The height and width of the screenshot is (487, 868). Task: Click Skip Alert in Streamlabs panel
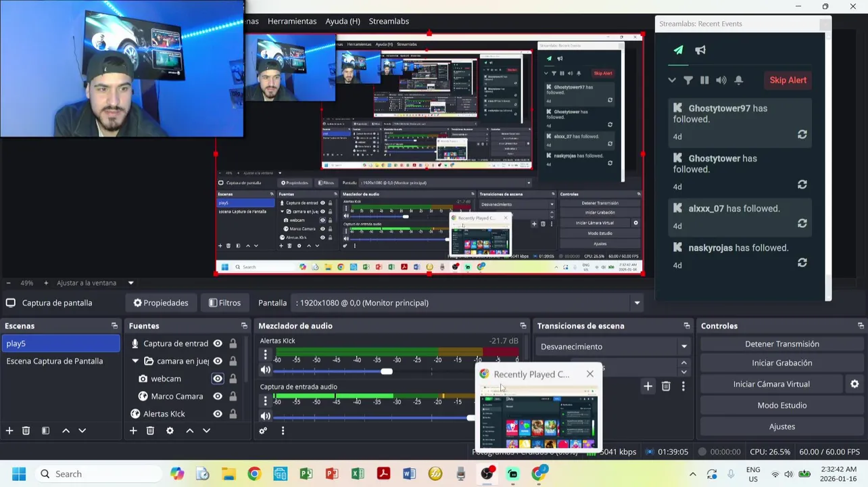pyautogui.click(x=788, y=80)
